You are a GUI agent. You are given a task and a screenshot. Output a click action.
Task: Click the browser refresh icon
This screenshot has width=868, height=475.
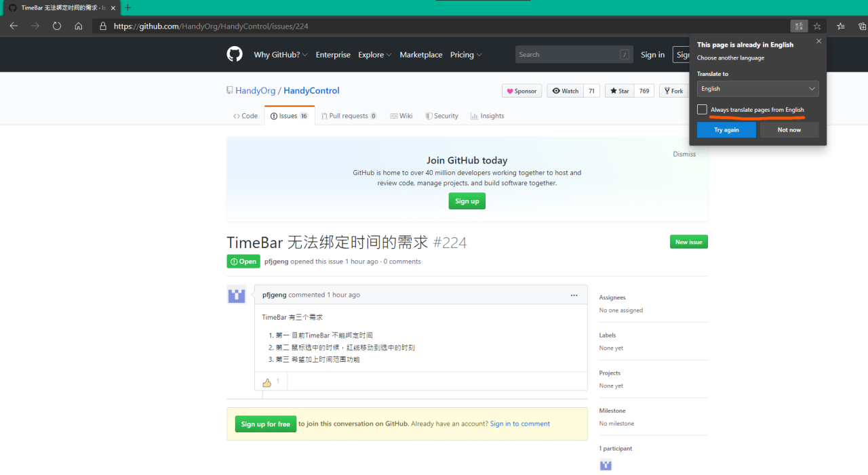click(x=57, y=26)
